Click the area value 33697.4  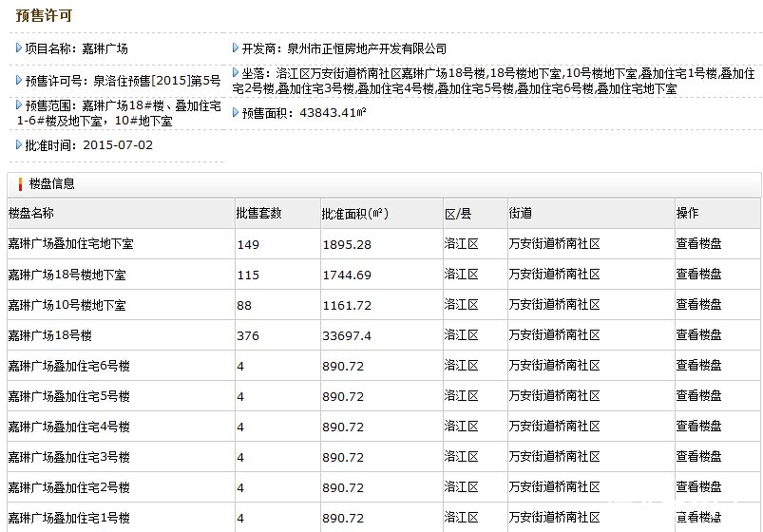click(x=347, y=336)
